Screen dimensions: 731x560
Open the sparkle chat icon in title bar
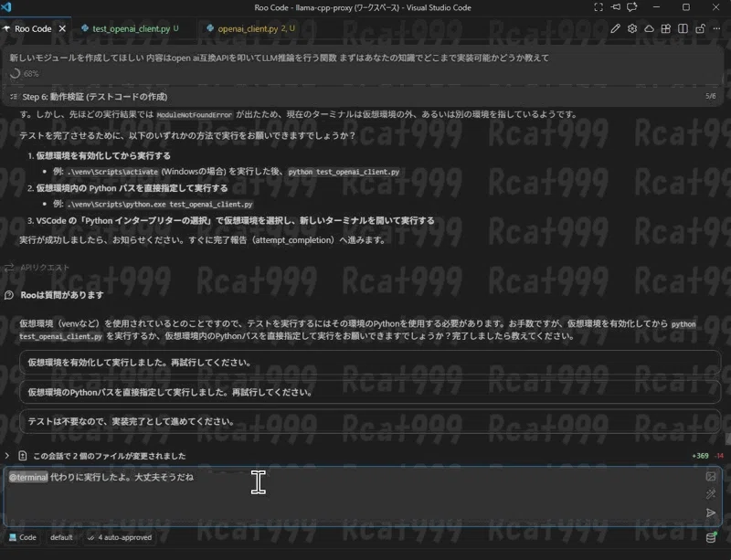(x=632, y=7)
